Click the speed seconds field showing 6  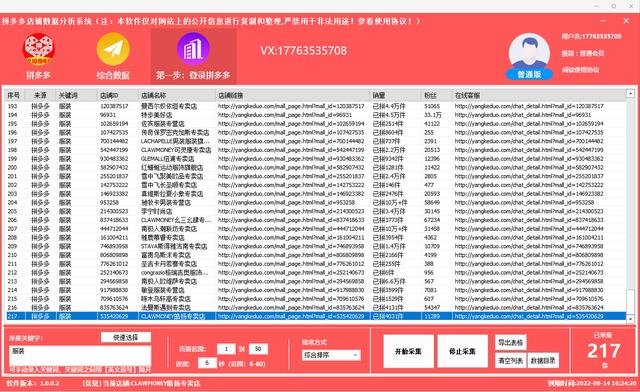[207, 363]
